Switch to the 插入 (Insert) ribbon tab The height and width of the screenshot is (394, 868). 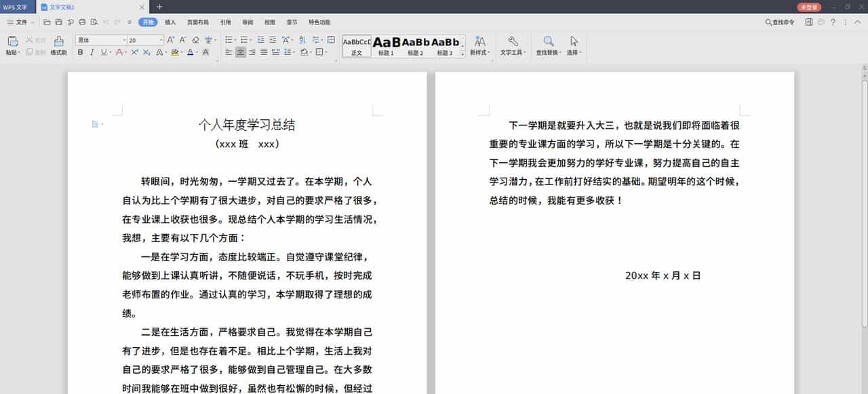click(170, 22)
